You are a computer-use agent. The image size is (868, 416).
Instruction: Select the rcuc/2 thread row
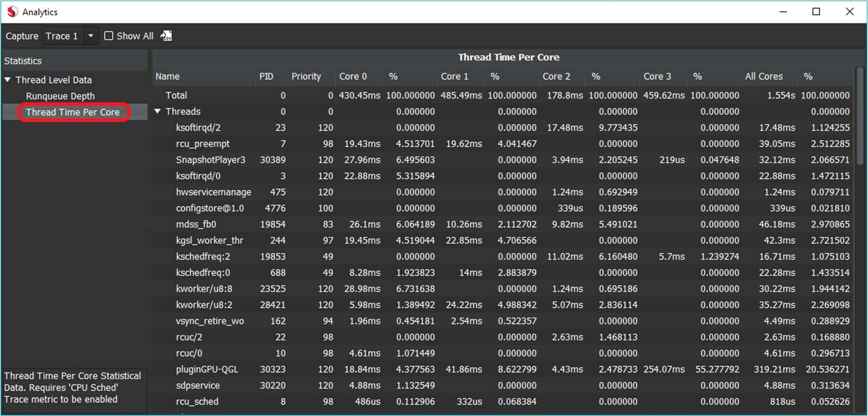coord(502,337)
